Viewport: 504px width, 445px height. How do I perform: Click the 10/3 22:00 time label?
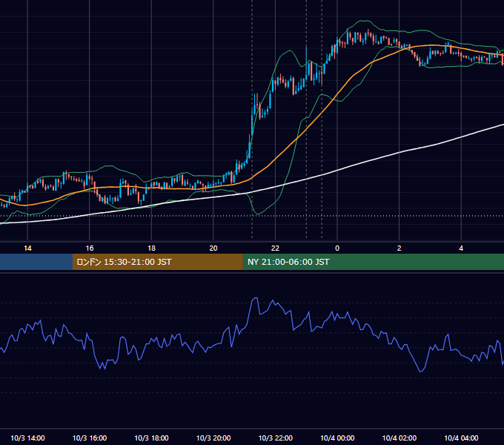pos(276,438)
